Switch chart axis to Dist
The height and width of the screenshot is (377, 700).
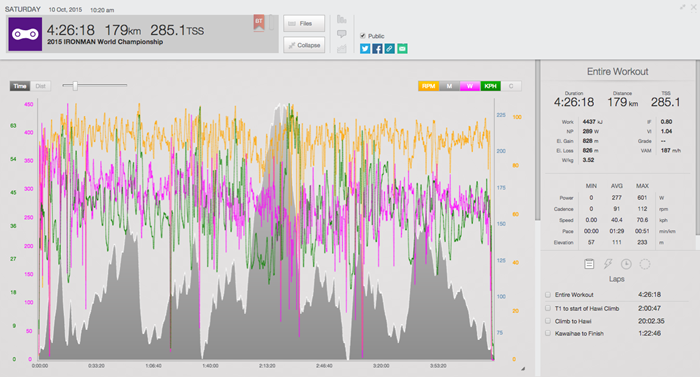coord(41,86)
